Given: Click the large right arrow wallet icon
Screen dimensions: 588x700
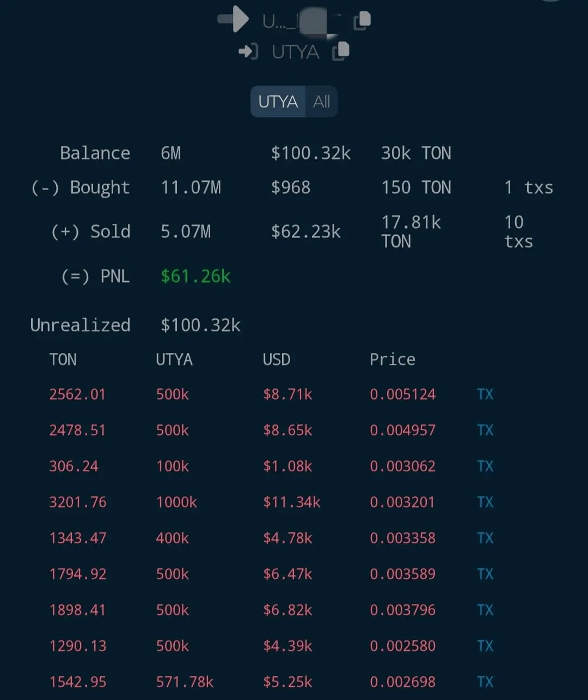Looking at the screenshot, I should click(x=234, y=20).
